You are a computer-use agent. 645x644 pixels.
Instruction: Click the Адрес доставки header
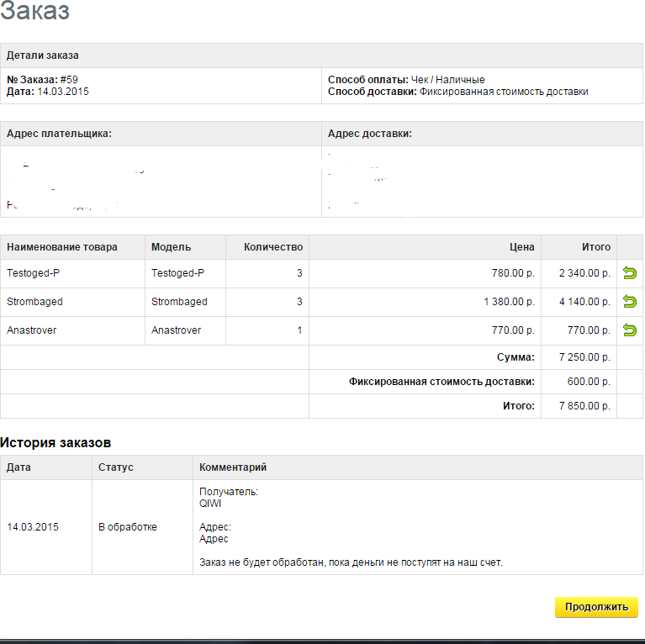coord(369,134)
